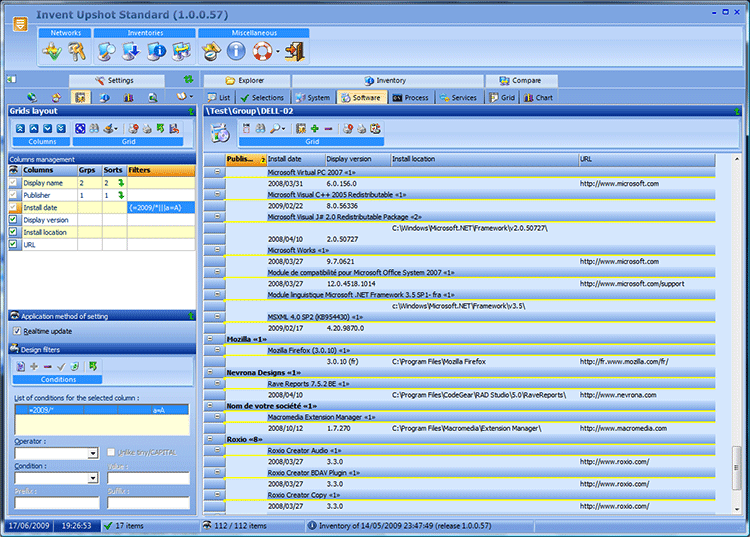This screenshot has height=537, width=750.
Task: Uncheck the Display version column checkbox
Action: pos(13,219)
